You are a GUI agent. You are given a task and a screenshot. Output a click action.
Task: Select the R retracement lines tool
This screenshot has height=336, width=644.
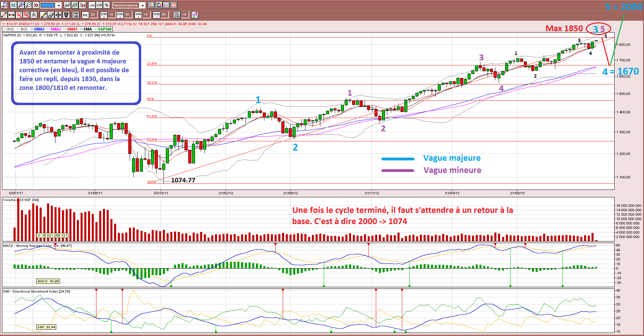[x=26, y=15]
